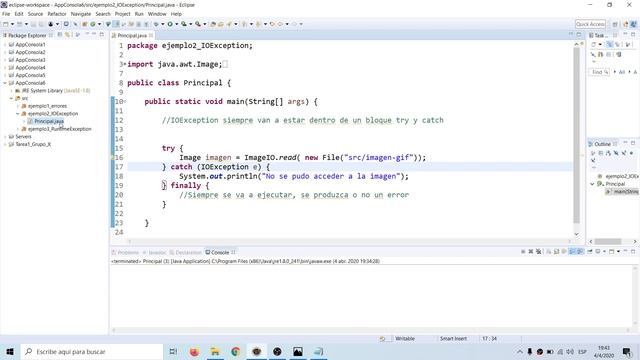
Task: Collapse the src folder
Action: [x=11, y=98]
